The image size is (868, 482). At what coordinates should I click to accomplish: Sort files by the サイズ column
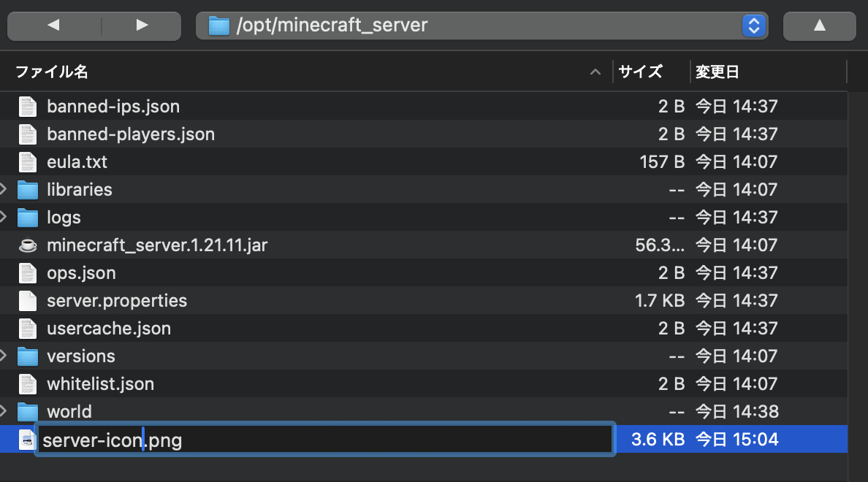[x=640, y=72]
